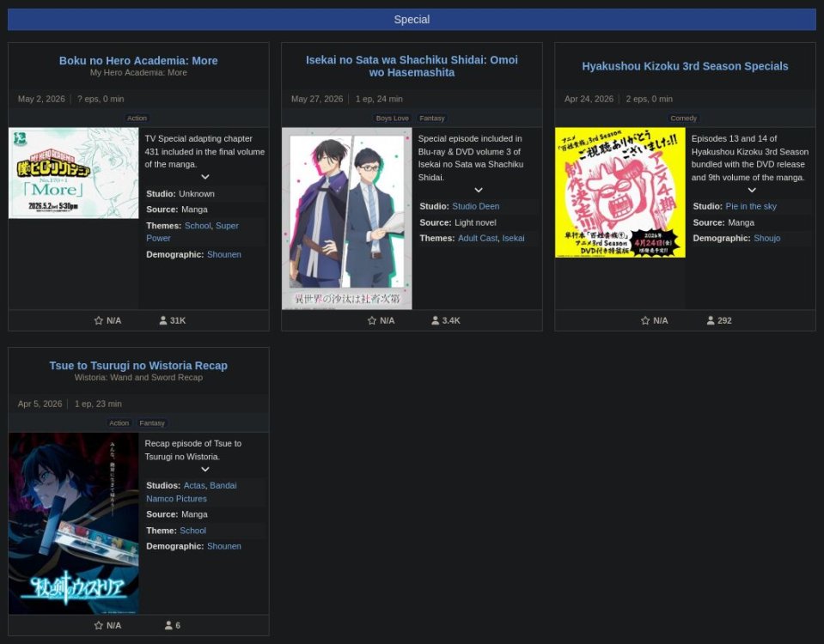Click the members icon showing 3.4K
824x644 pixels.
(x=436, y=320)
